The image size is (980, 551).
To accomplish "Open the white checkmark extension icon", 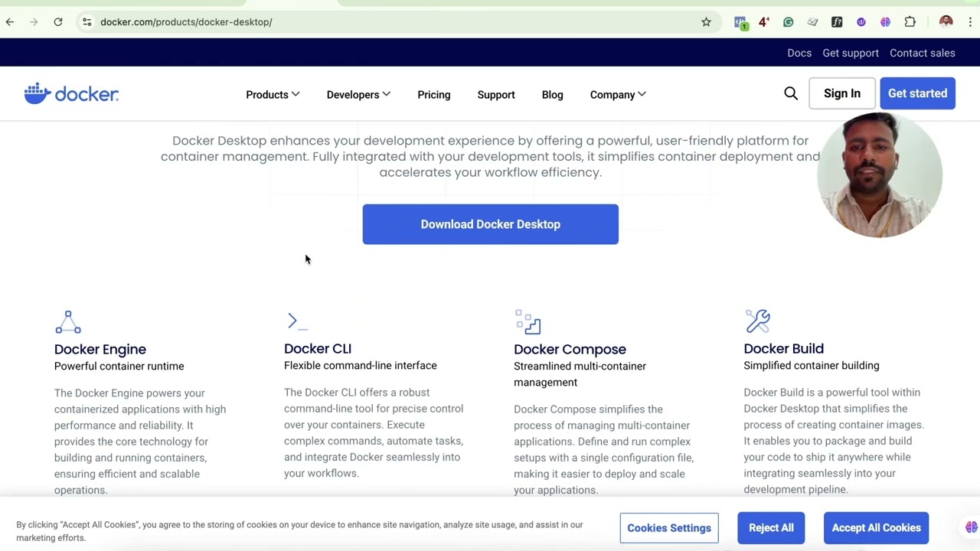I will click(x=812, y=22).
